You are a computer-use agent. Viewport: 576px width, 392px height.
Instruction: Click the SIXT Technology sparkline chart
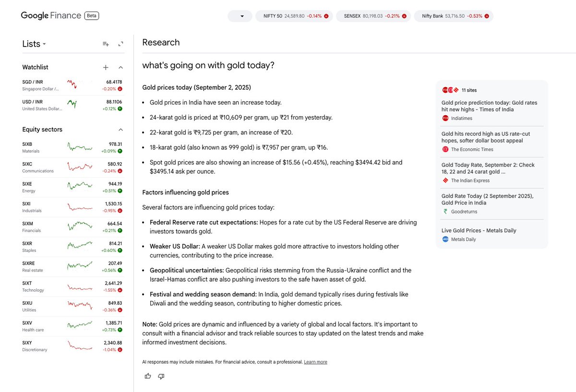[79, 286]
